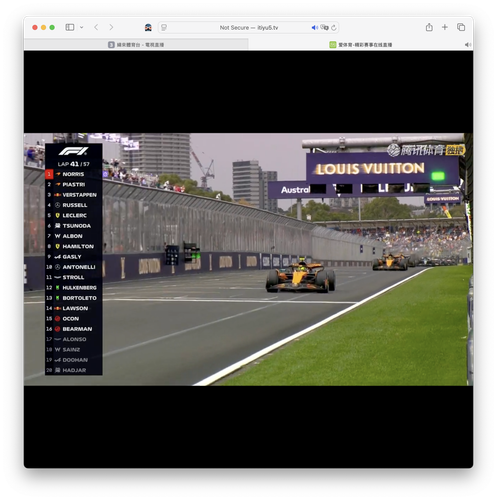Mute audio via address bar speaker icon

point(314,27)
